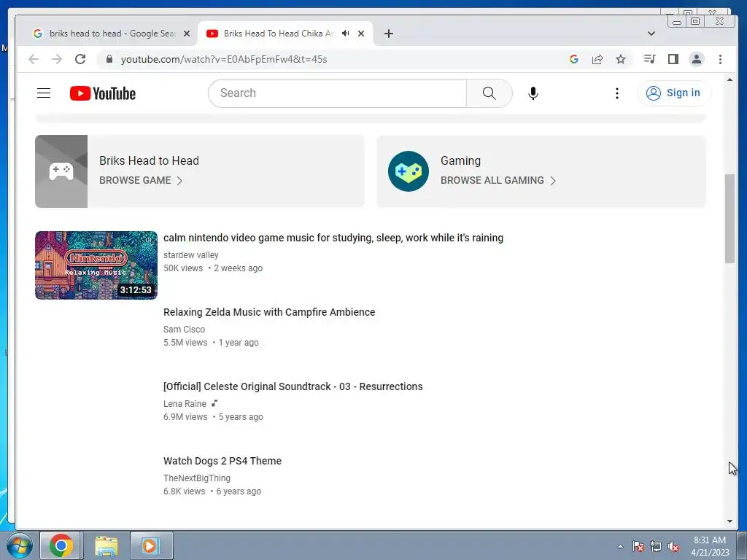Open Watch Dogs 2 PS4 Theme video

pos(222,461)
